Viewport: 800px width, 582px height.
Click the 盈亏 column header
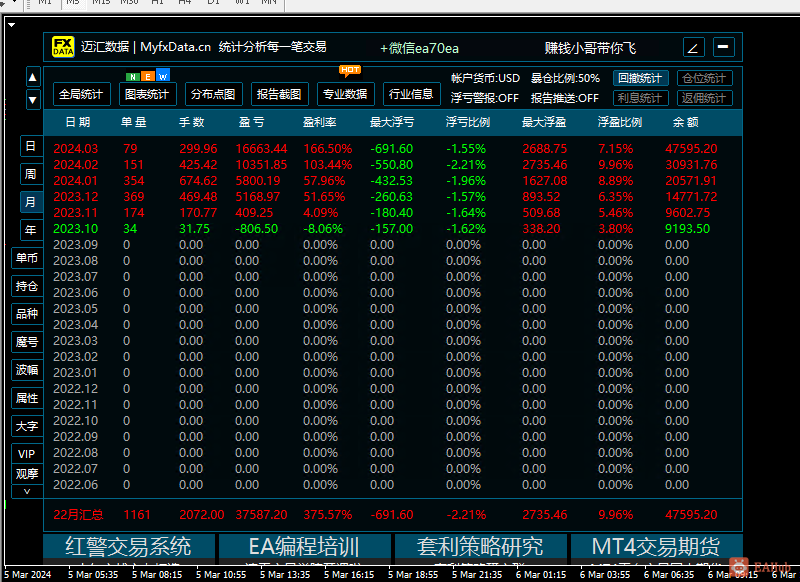tap(252, 122)
